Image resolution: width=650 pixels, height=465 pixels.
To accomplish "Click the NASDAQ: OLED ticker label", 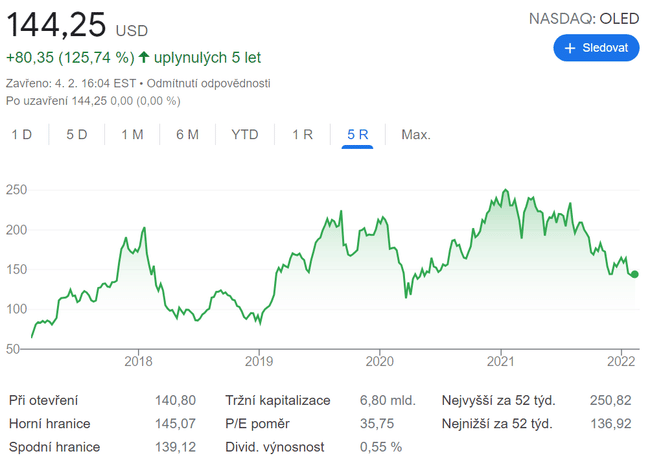I will (x=583, y=18).
